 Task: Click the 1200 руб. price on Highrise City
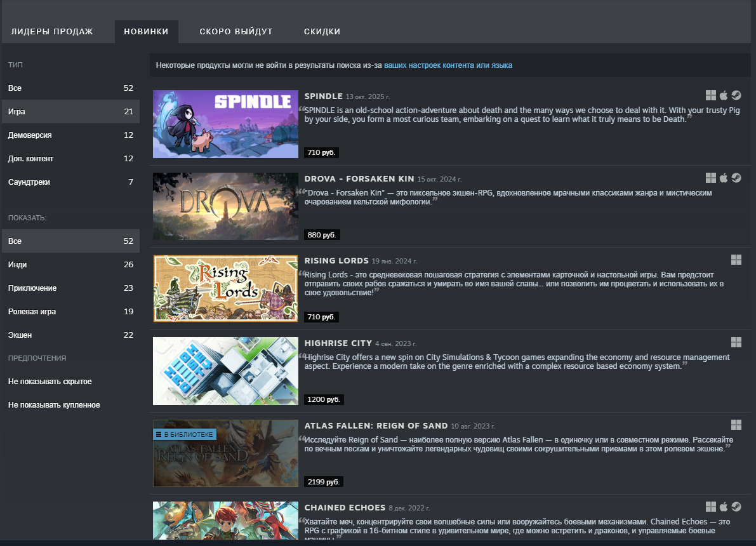[x=324, y=399]
